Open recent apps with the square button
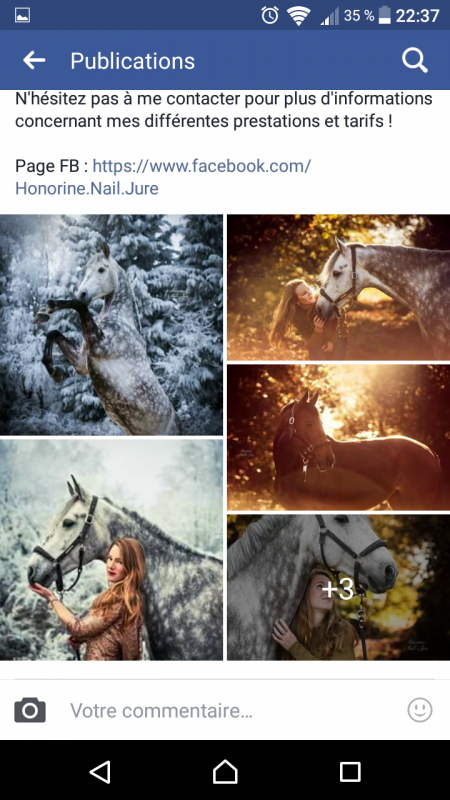The height and width of the screenshot is (800, 450). (x=350, y=771)
